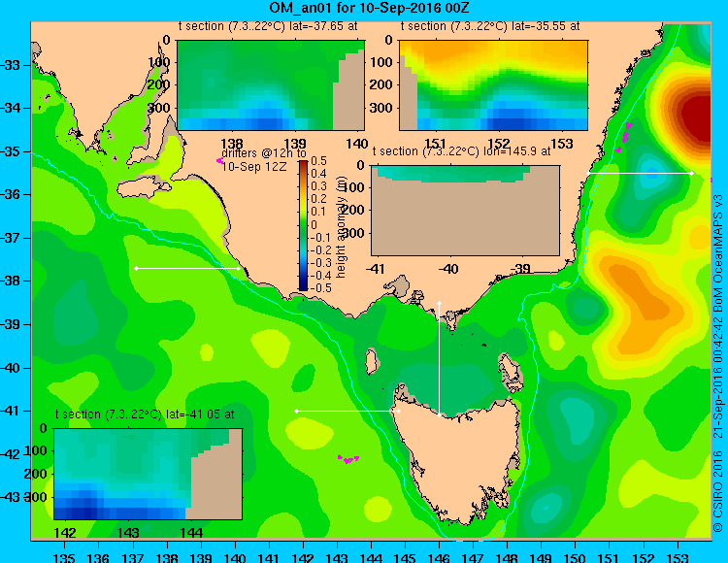Click the white section line west of Tasmania
Image resolution: width=728 pixels, height=563 pixels.
pyautogui.click(x=347, y=412)
